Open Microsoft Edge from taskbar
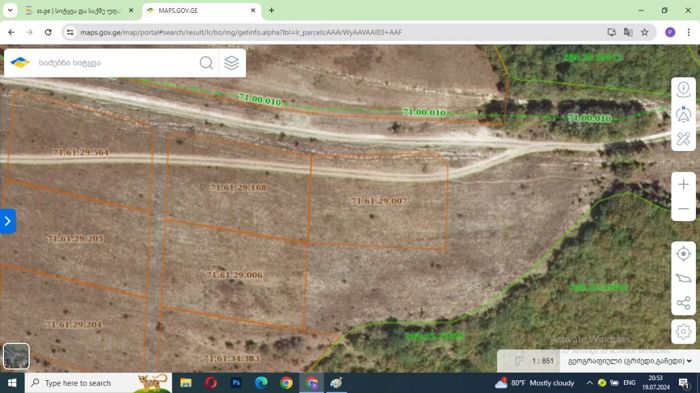 [x=261, y=383]
